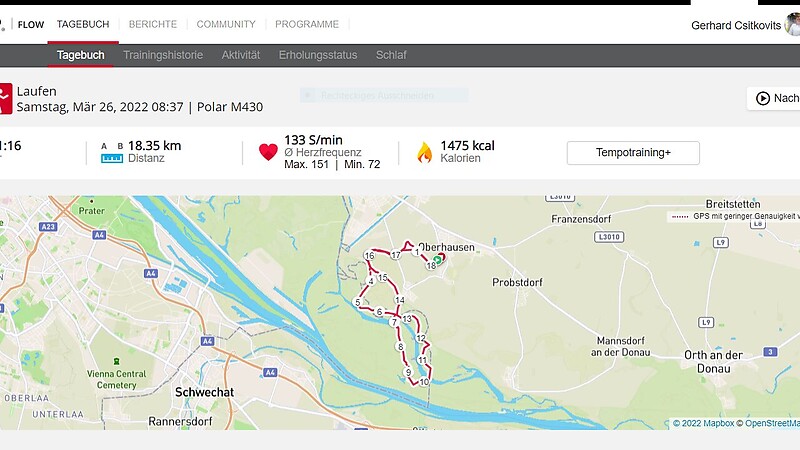Switch to the Trainingshistorie tab
Viewport: 800px width, 450px height.
(x=163, y=55)
